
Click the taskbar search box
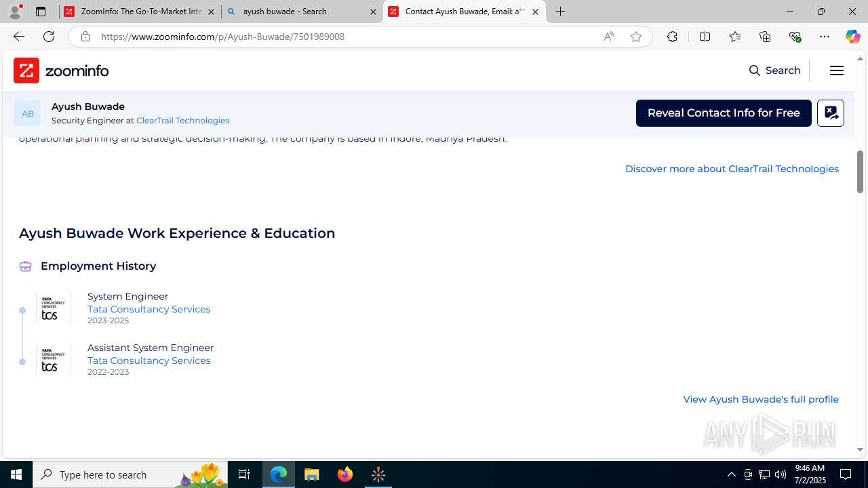coord(130,474)
